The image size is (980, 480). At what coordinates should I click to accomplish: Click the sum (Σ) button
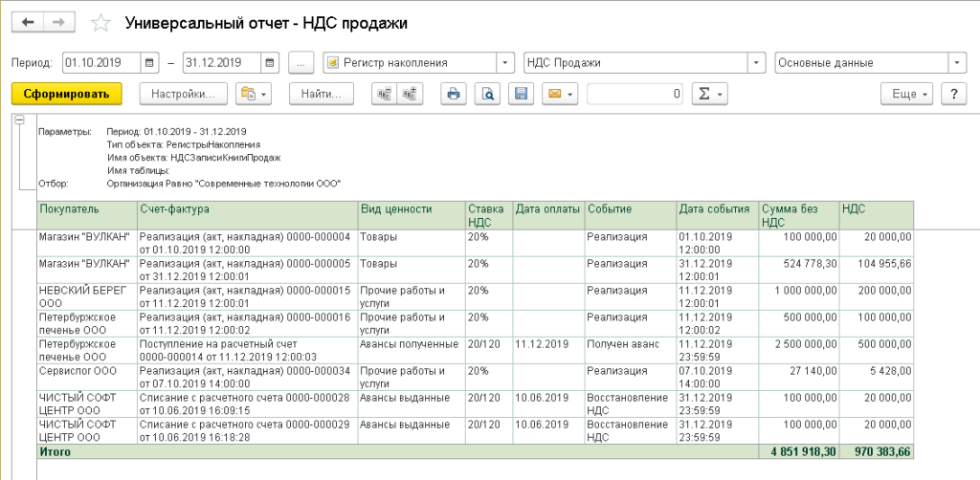click(708, 94)
